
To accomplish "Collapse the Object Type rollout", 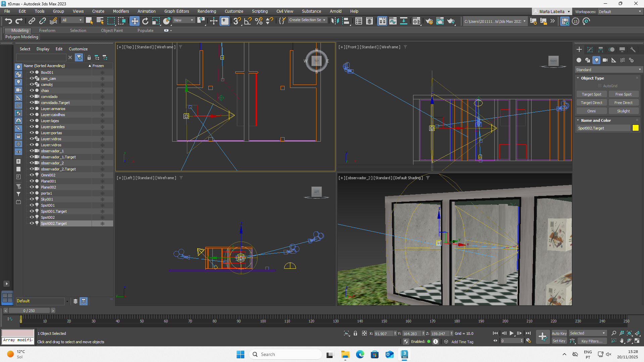I will click(592, 78).
